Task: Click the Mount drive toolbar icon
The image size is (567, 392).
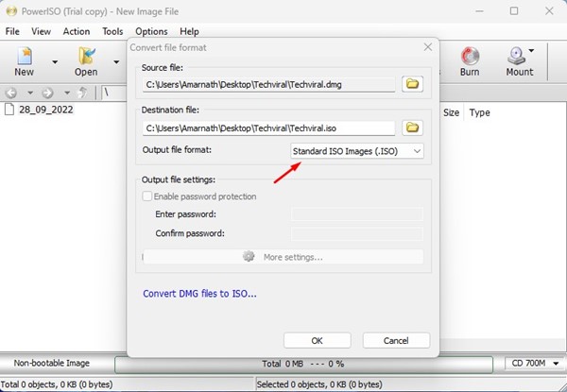Action: 519,61
